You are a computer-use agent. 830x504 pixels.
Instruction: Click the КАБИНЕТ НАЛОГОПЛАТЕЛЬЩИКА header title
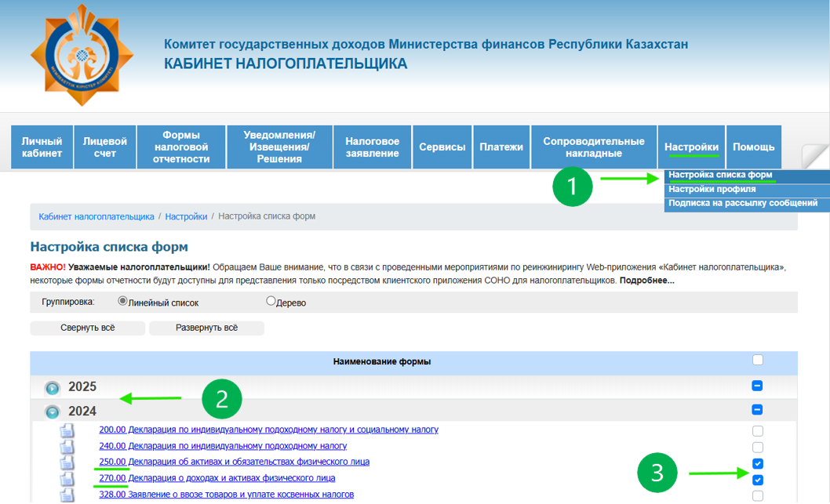tap(286, 63)
